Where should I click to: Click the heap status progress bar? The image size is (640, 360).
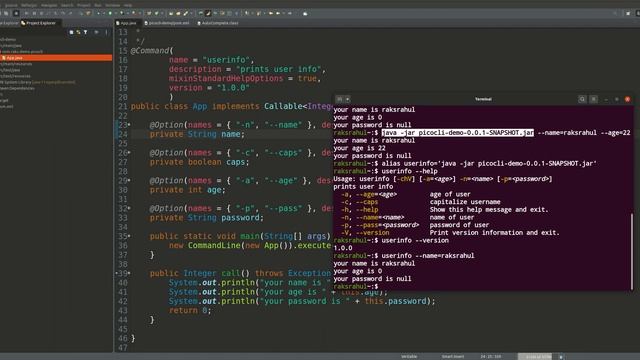[x=535, y=356]
